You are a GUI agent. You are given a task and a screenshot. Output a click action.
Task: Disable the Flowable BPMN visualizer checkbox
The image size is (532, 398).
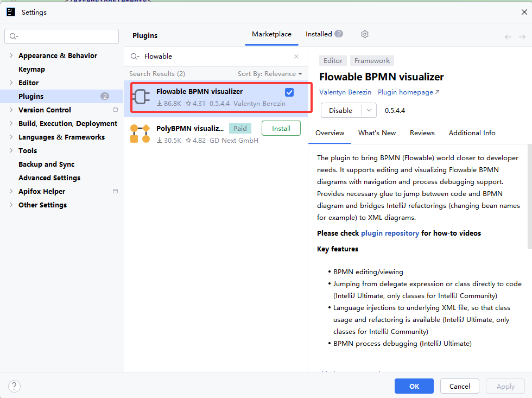[x=289, y=92]
